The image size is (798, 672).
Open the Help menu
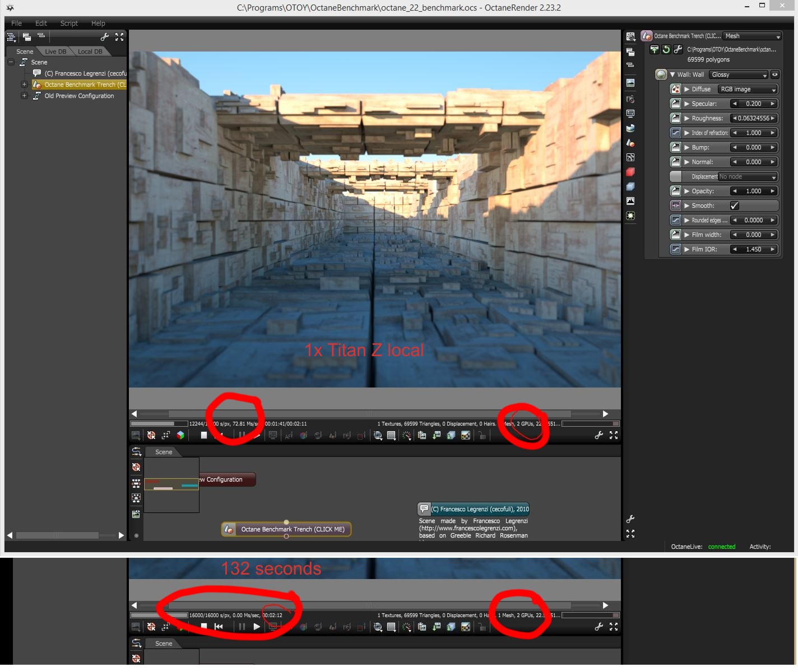tap(98, 23)
